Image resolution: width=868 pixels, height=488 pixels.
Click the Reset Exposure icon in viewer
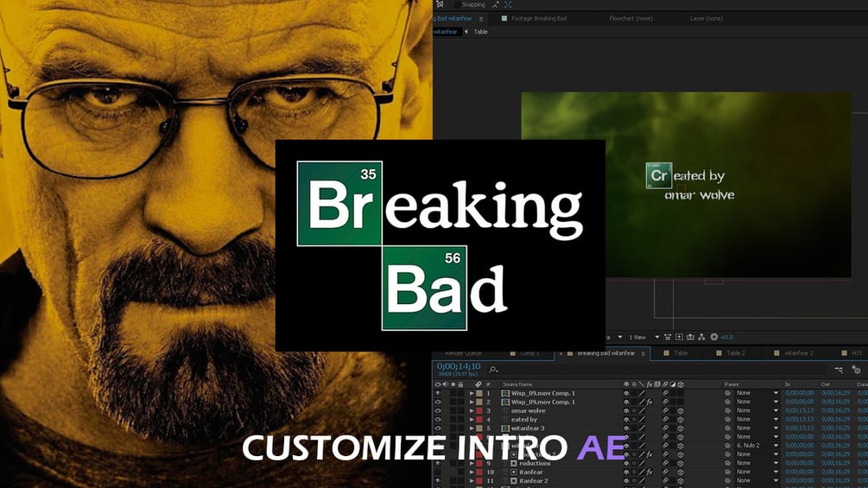[x=714, y=337]
